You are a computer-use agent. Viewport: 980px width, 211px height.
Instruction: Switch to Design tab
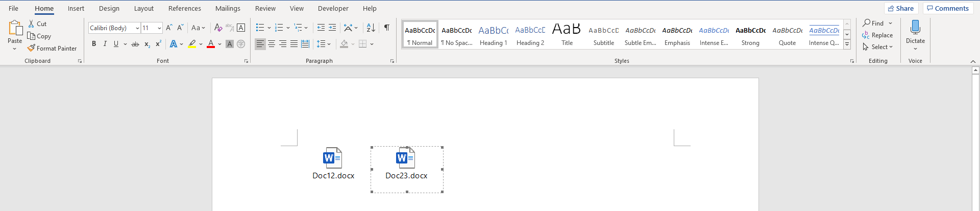(109, 8)
